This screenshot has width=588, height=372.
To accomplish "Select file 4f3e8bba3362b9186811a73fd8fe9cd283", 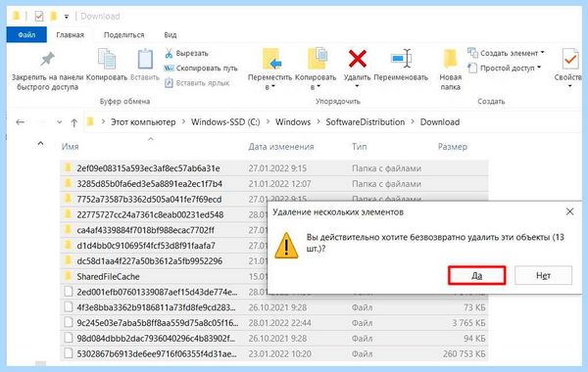I will (157, 307).
